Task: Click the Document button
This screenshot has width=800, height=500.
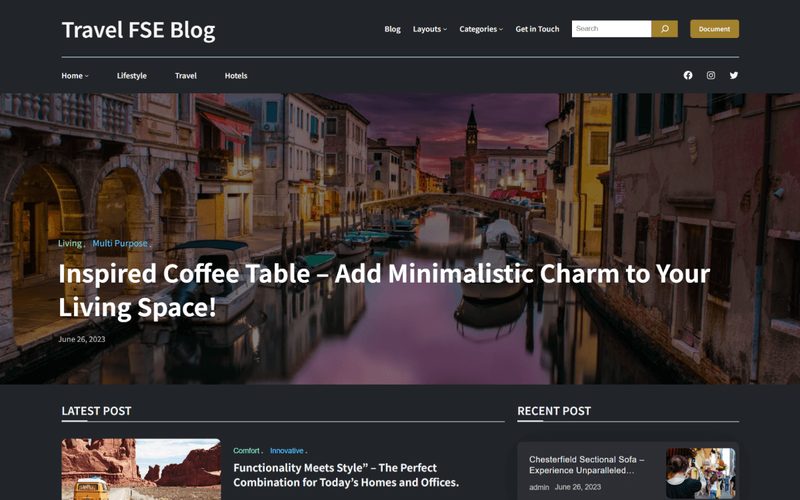Action: pos(714,29)
